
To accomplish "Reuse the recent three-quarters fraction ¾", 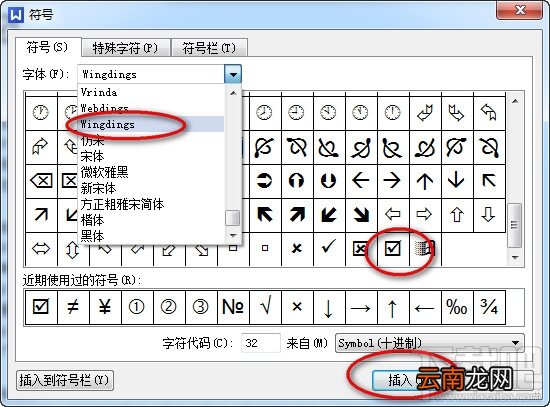I will point(489,307).
